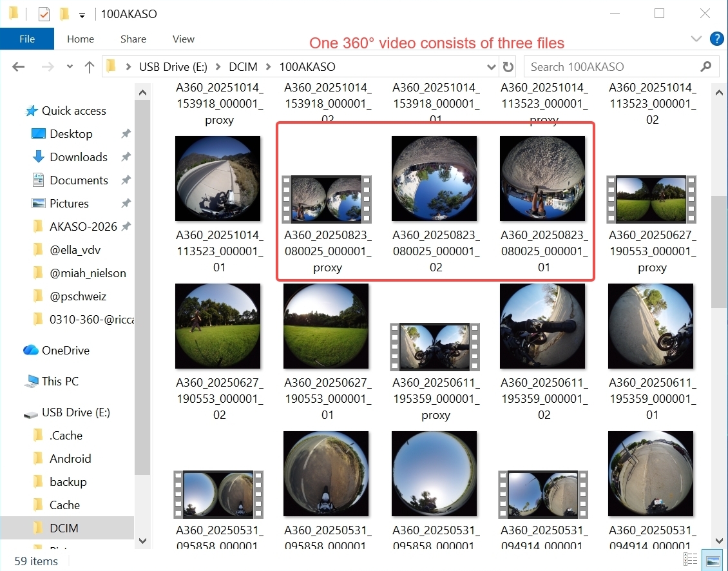Click the Search 100AKASO field
This screenshot has width=728, height=571.
click(x=622, y=67)
